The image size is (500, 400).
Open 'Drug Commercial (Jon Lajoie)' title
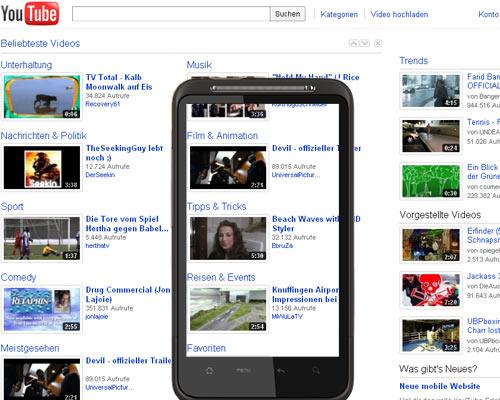[128, 294]
